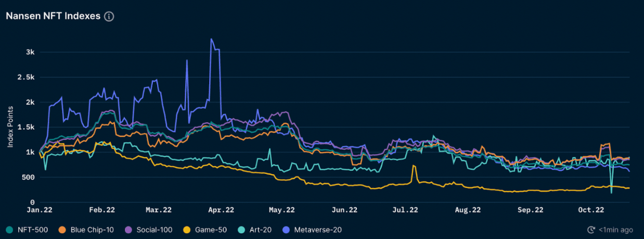Click the orange Blue Chip-10 legend dot
This screenshot has width=644, height=239.
61,230
